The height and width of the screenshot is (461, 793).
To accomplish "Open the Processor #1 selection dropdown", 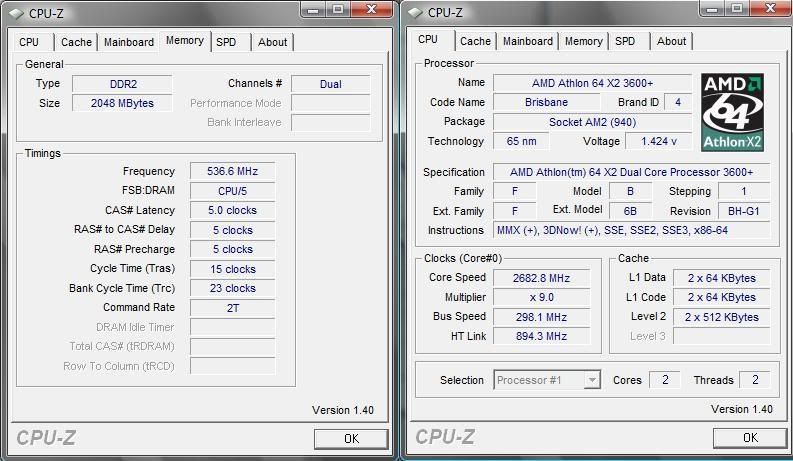I will pyautogui.click(x=547, y=380).
